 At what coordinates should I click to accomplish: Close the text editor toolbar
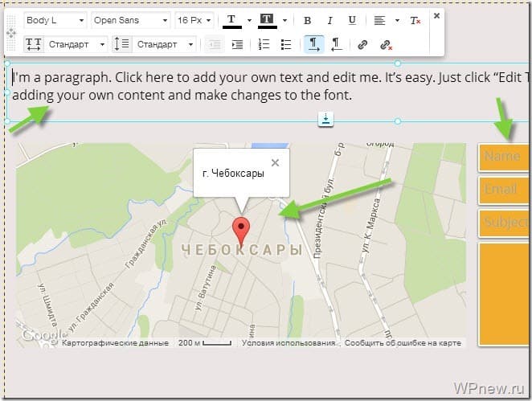click(x=437, y=15)
